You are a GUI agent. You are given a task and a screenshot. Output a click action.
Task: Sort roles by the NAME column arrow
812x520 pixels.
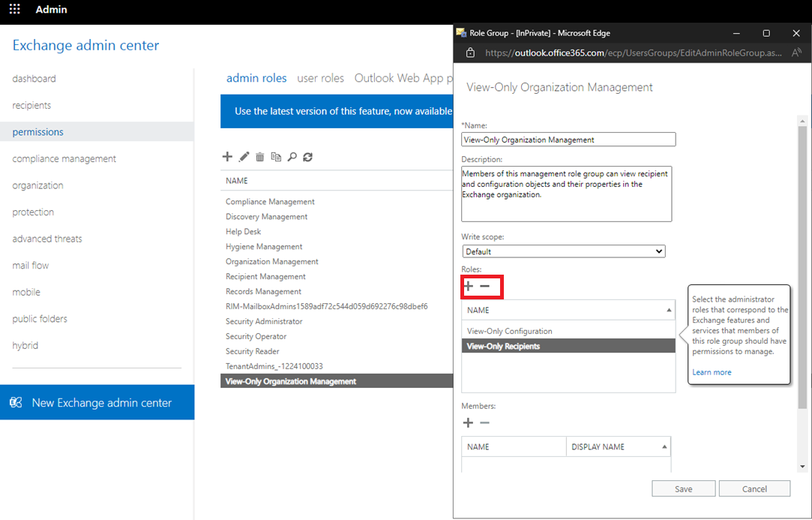click(669, 310)
